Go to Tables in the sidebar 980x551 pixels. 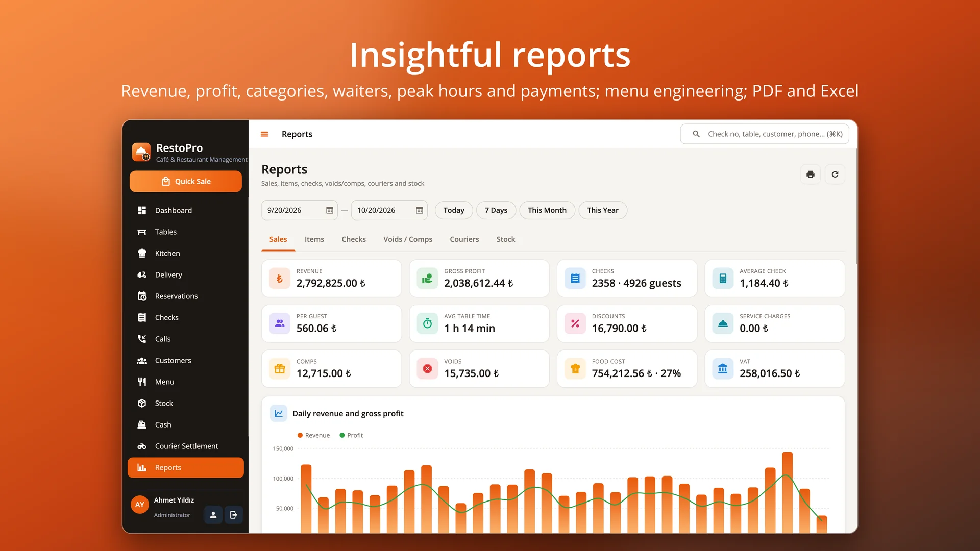(186, 232)
